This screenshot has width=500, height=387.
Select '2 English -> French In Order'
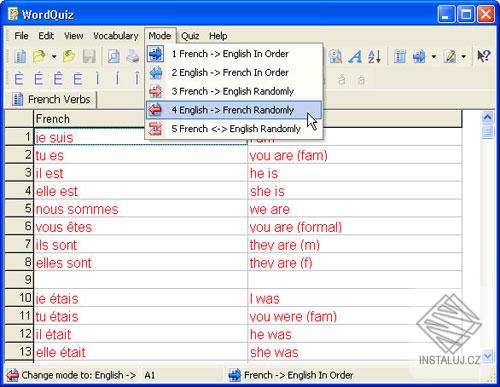234,73
